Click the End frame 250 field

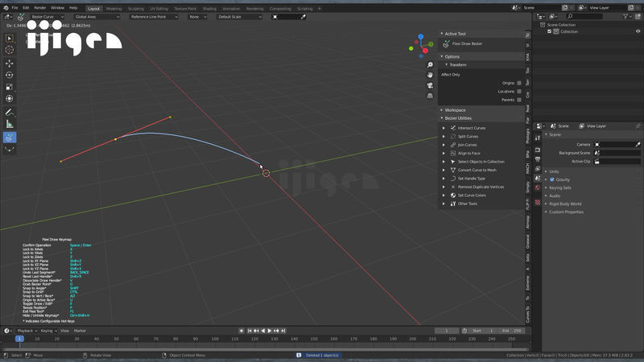pos(511,331)
